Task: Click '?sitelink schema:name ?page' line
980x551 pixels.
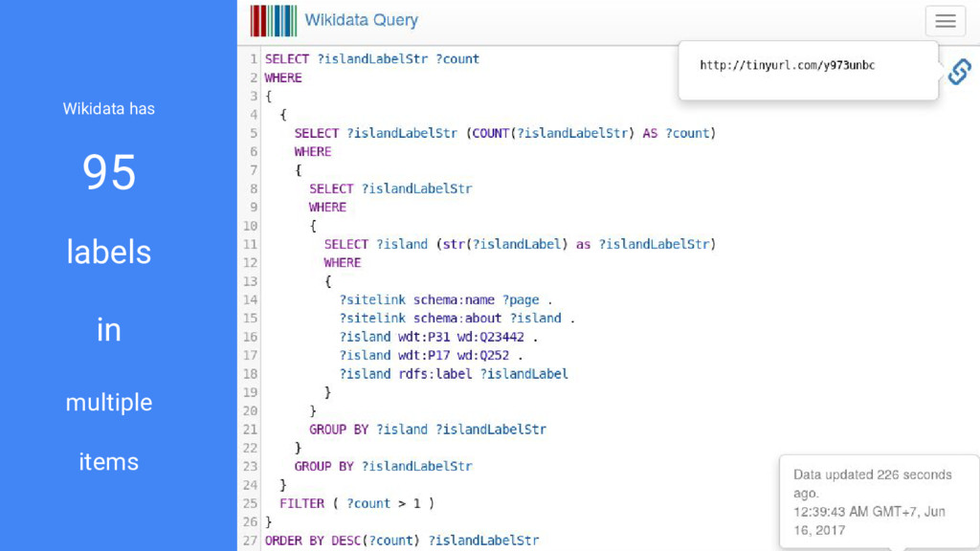Action: pos(446,299)
